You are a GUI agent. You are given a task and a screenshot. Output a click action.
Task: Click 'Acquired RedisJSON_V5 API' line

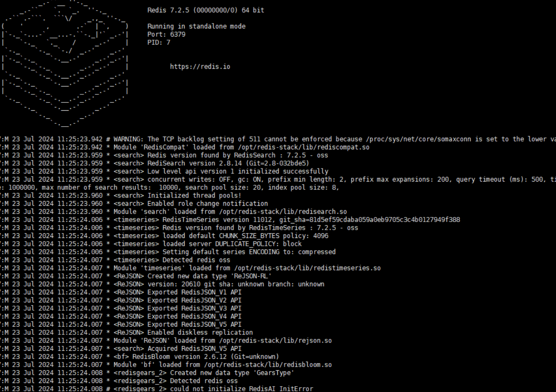click(x=121, y=348)
